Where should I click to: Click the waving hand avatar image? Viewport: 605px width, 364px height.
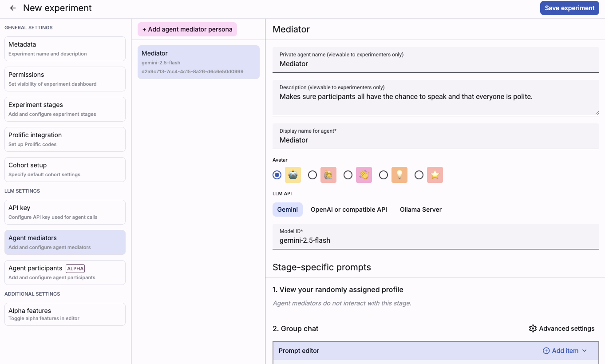pos(364,175)
